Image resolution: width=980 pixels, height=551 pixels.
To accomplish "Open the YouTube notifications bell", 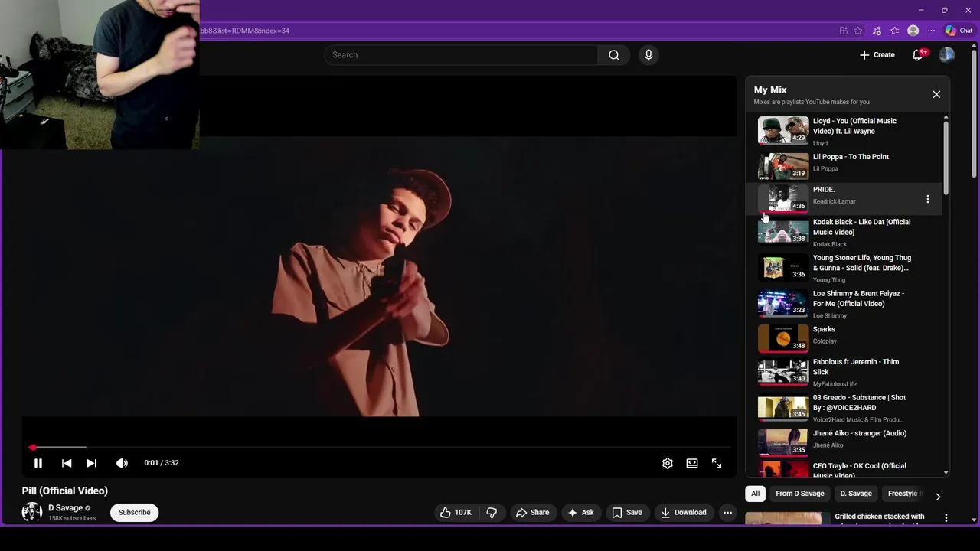I will [918, 54].
